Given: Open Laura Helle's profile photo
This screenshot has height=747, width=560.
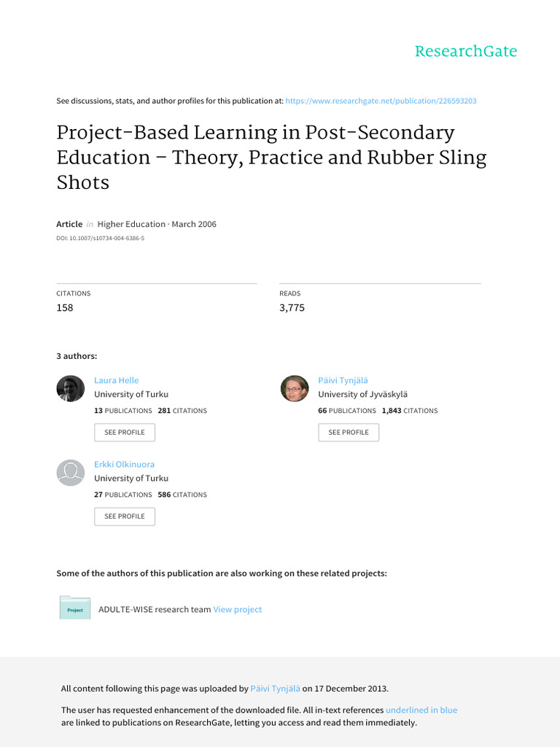Looking at the screenshot, I should coord(71,389).
